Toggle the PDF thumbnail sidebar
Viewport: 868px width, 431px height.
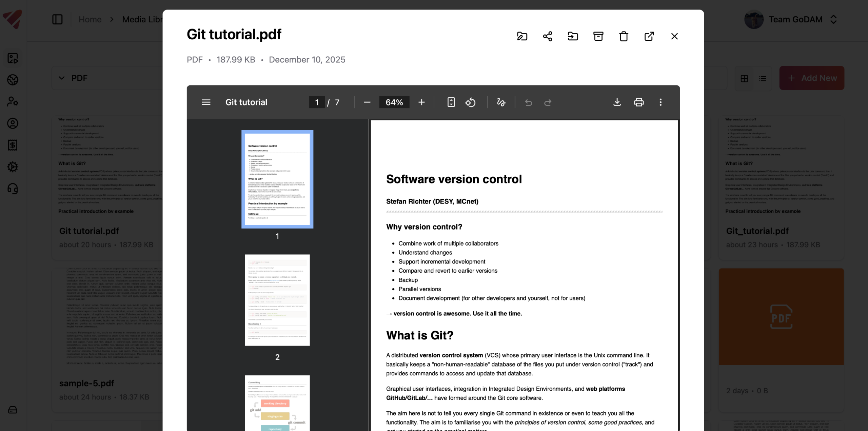click(x=206, y=102)
